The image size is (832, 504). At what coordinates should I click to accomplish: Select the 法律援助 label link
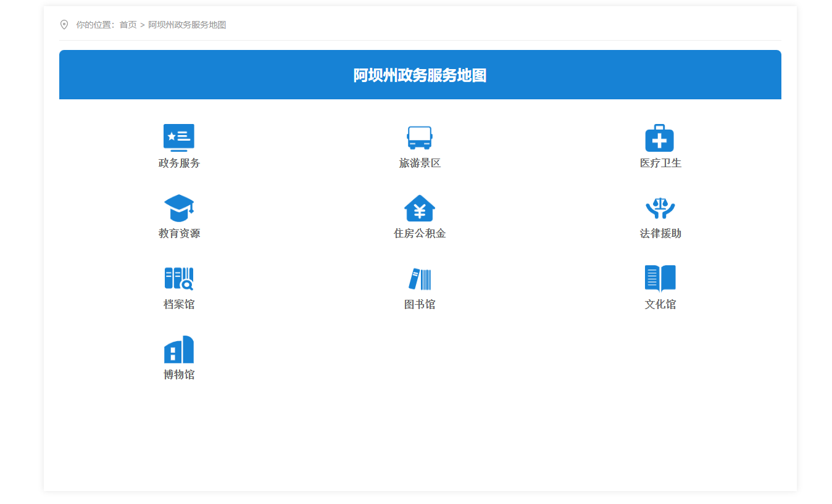click(x=660, y=234)
